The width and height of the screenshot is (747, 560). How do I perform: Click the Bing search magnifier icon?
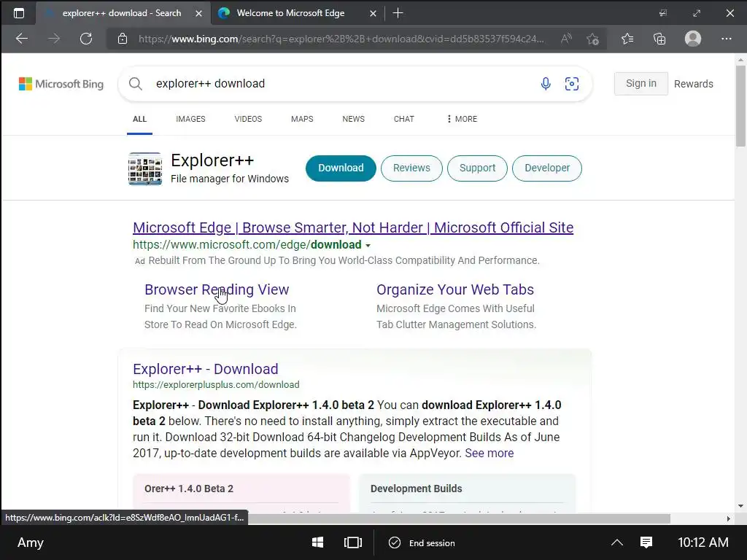point(135,84)
